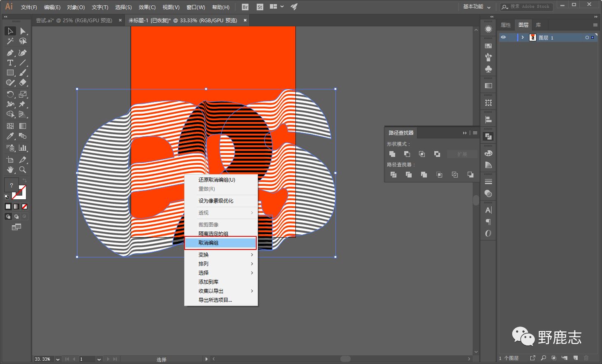Choose the Type tool

pos(10,63)
